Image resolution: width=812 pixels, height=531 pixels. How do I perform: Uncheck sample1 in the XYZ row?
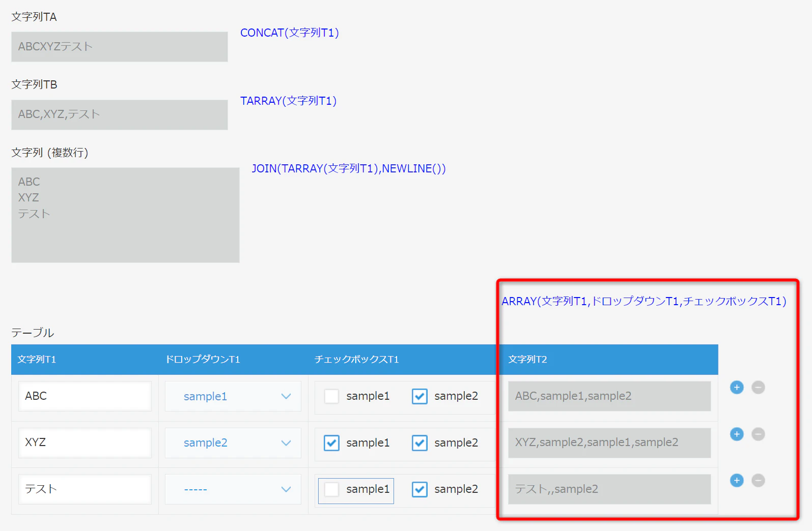[x=331, y=443]
